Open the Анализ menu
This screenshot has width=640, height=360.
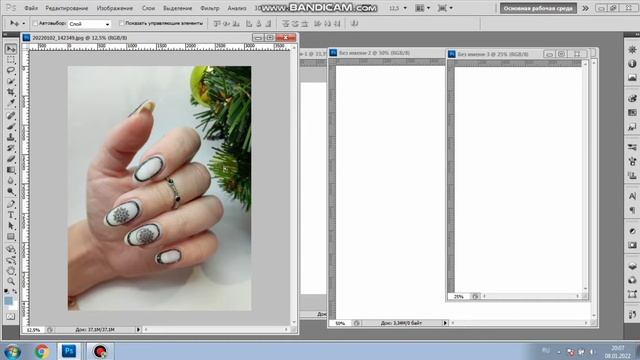point(237,8)
